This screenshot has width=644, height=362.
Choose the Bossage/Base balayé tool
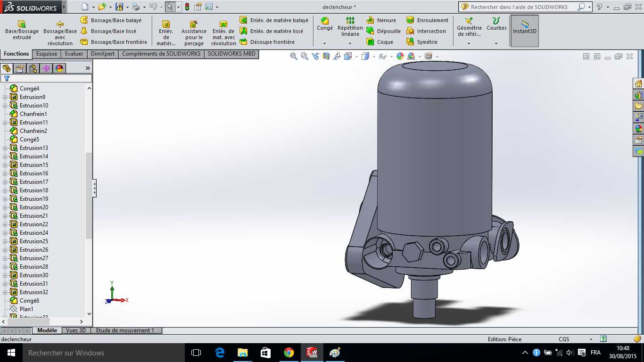111,20
